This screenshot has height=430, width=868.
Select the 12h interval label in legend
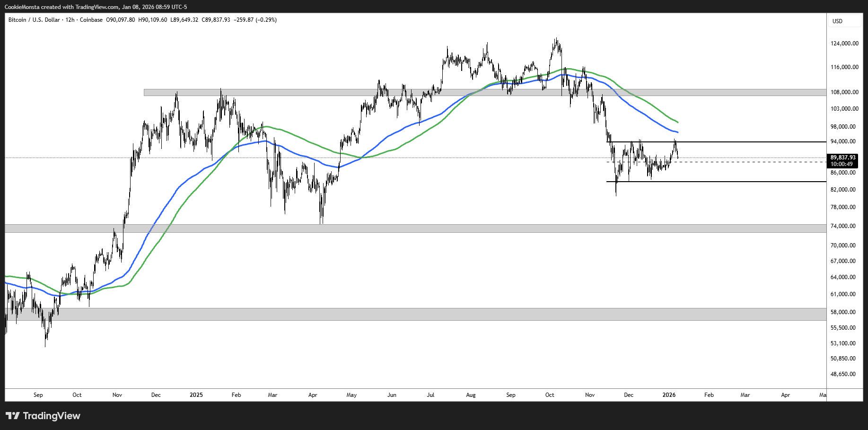pos(70,20)
